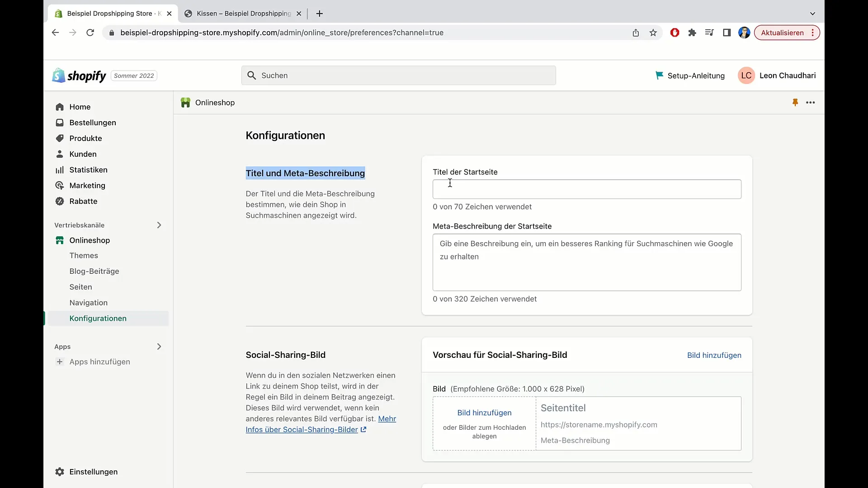Open Bestellungen in the sidebar
868x488 pixels.
click(x=93, y=122)
